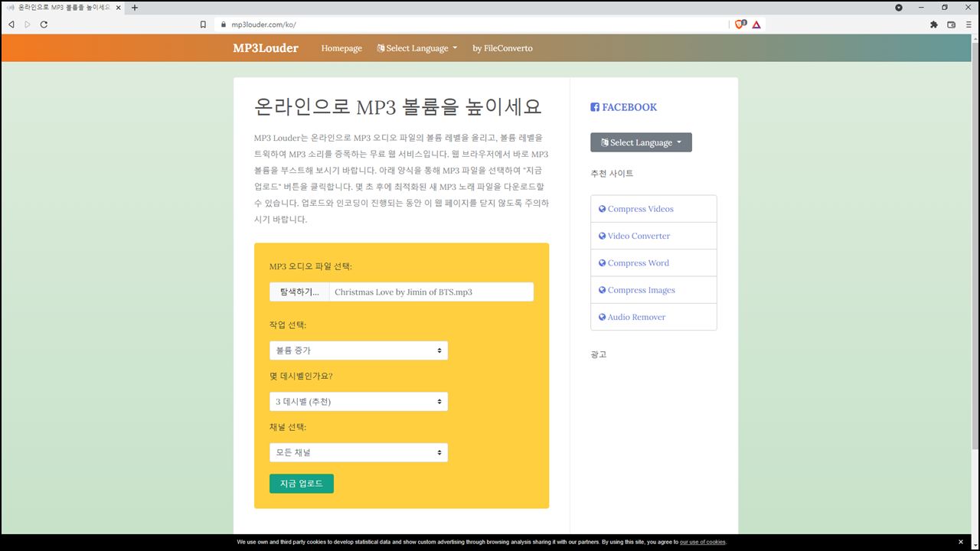Click the label 몇 데시벨인가요?
980x551 pixels.
[x=301, y=376]
